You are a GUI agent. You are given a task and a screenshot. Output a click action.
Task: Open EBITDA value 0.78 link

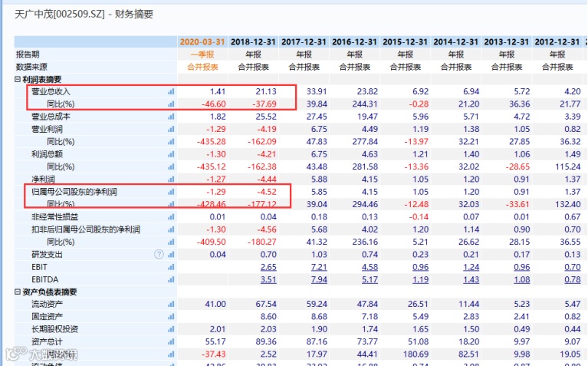coord(573,279)
